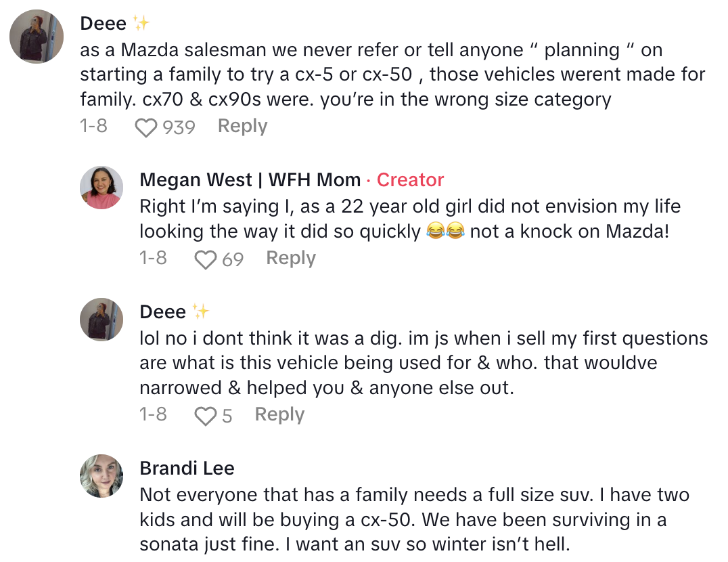The image size is (728, 562).
Task: Open Deee's avatar on top comment
Action: point(37,37)
